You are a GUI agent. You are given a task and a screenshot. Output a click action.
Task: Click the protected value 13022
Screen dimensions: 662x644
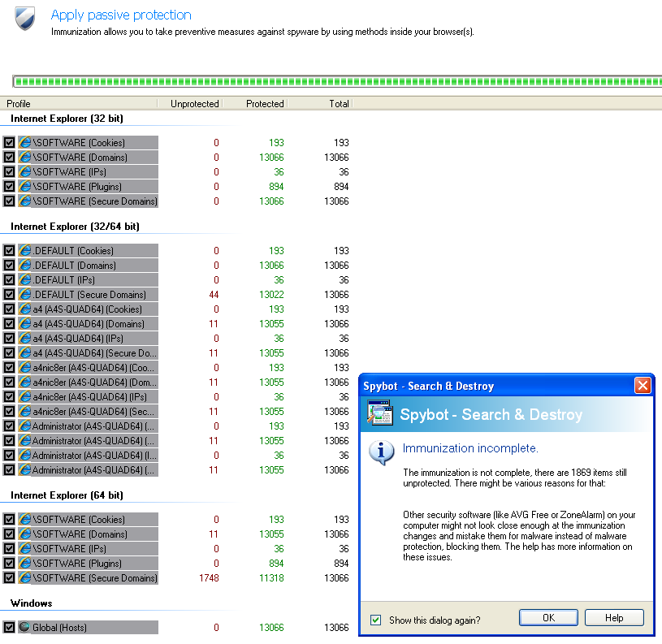tap(271, 295)
